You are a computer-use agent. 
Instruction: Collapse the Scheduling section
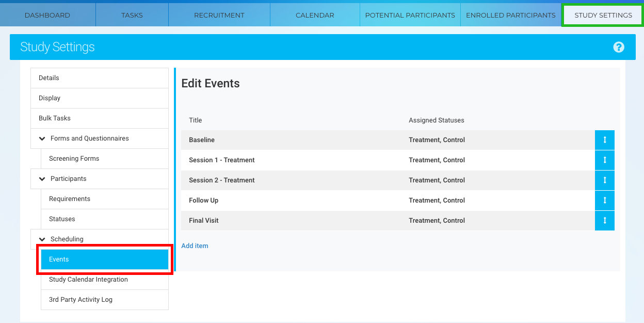point(42,239)
